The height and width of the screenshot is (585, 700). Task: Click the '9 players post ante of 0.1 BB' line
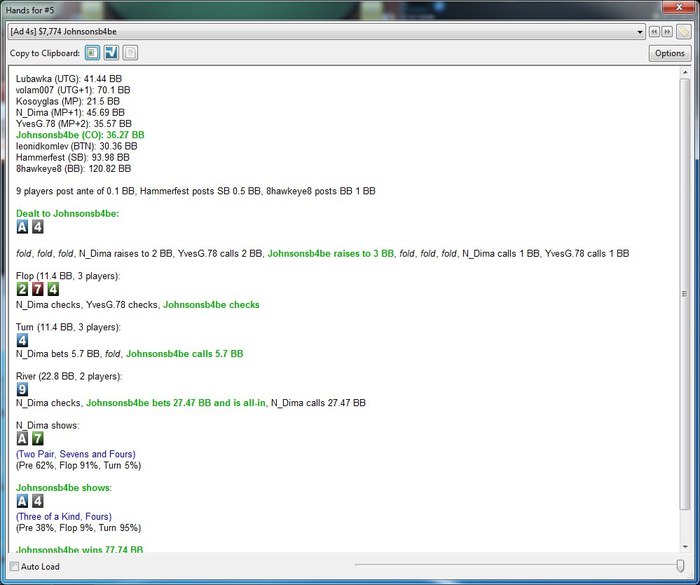tap(196, 191)
